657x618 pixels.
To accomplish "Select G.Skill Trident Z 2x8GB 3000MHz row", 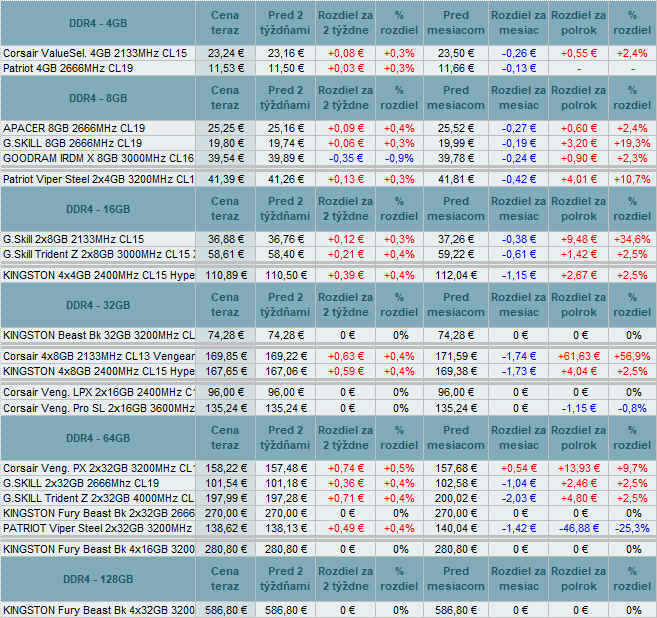I will [328, 254].
